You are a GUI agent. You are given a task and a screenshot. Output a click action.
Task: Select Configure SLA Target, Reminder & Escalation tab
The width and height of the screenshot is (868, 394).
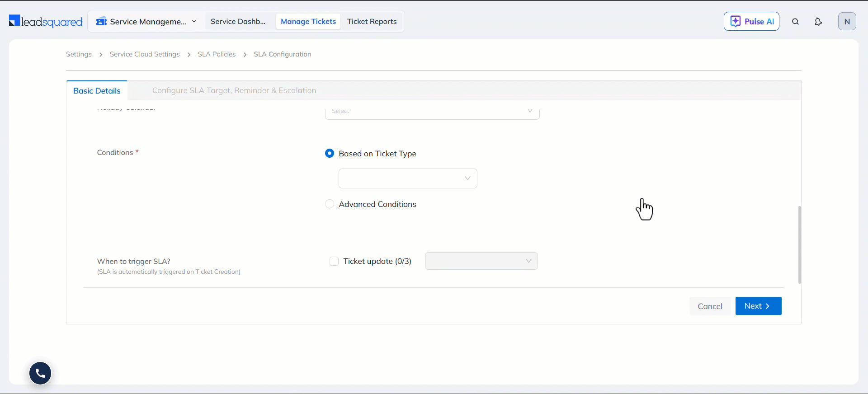(x=234, y=90)
